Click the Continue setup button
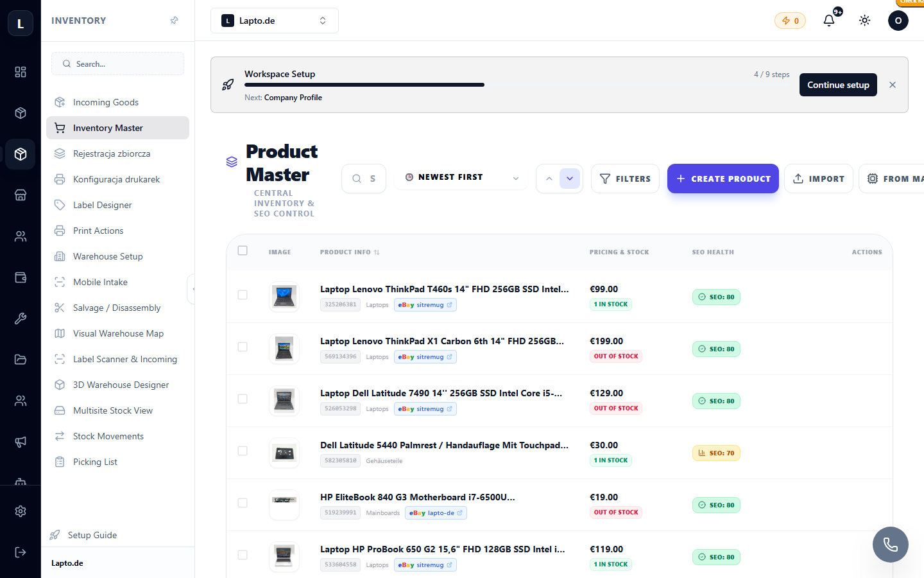924x578 pixels. pos(838,85)
